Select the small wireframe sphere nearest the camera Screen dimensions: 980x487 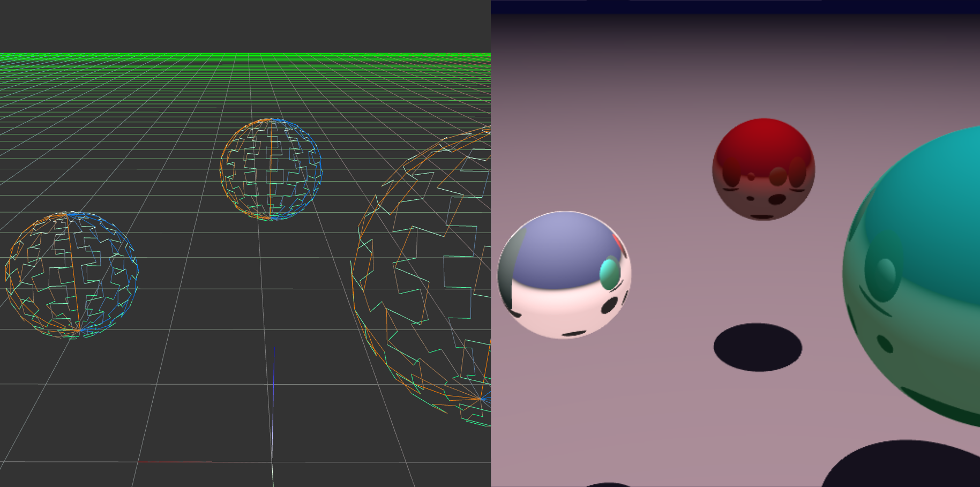pos(72,275)
